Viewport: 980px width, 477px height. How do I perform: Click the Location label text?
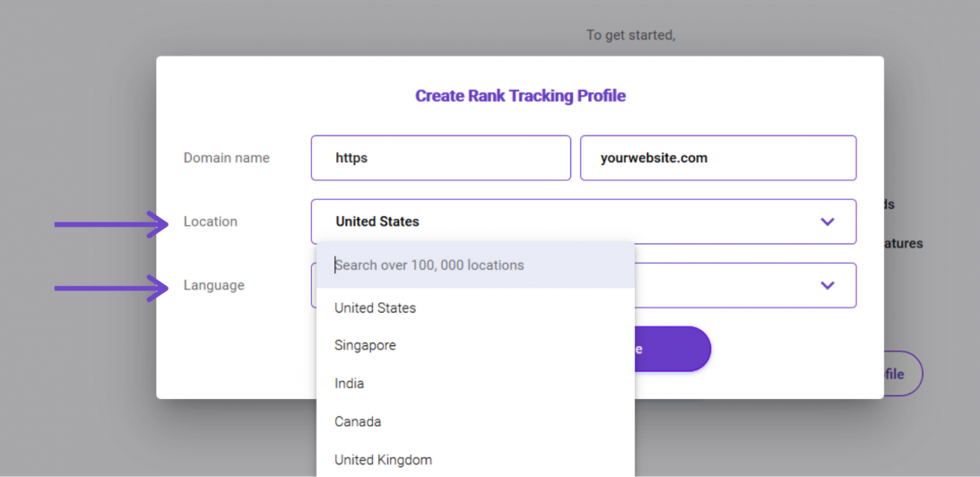210,221
